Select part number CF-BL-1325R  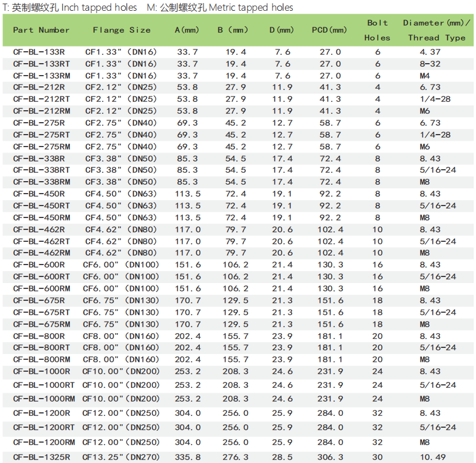41,457
